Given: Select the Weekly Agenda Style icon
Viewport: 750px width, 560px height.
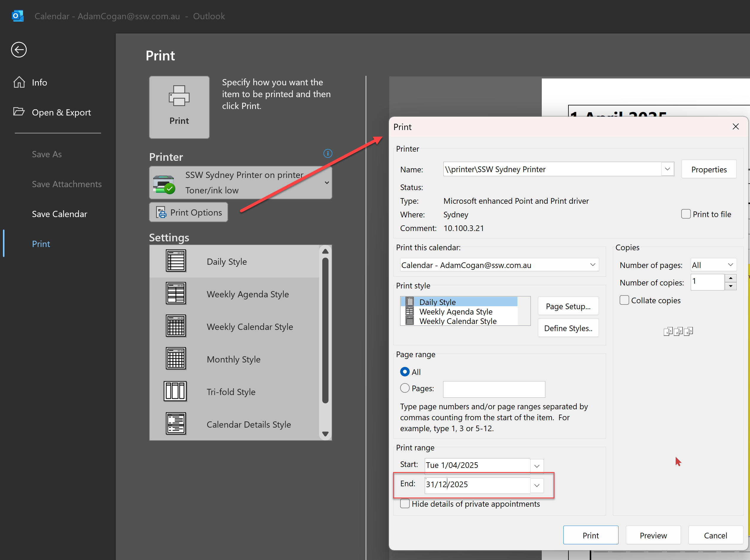Looking at the screenshot, I should click(x=176, y=293).
